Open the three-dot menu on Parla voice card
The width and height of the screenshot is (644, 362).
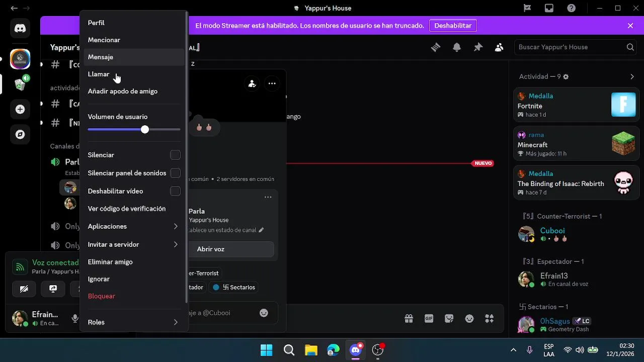tap(268, 197)
